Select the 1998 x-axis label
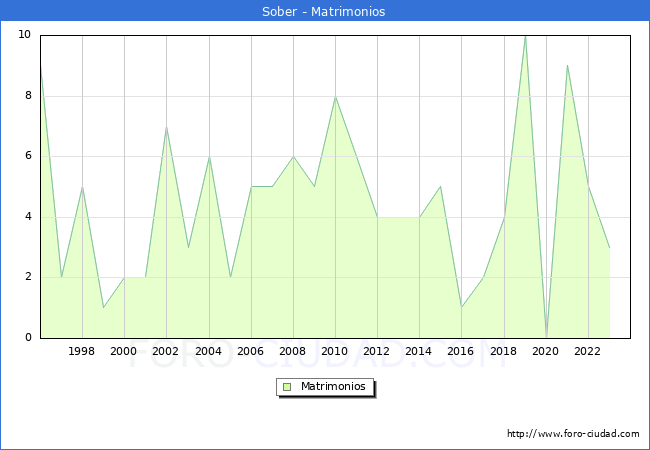 (81, 351)
